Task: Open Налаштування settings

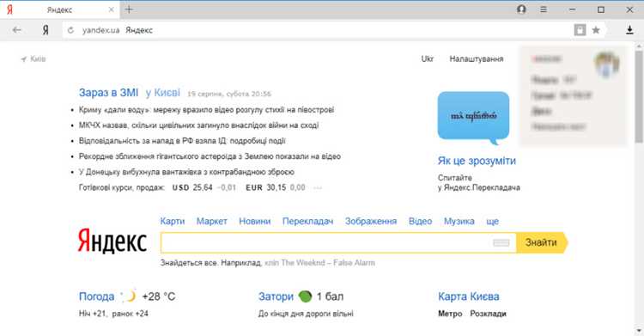Action: (476, 58)
